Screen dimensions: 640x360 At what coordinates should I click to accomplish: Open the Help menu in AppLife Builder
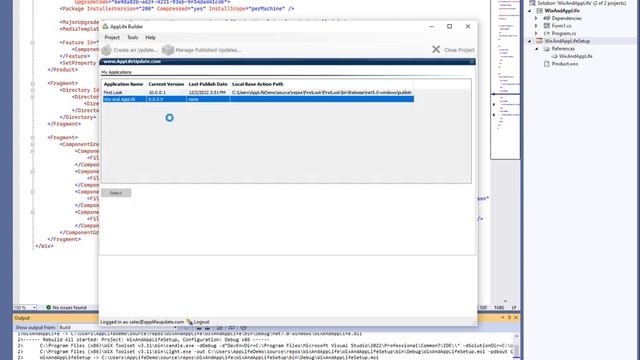coord(151,38)
